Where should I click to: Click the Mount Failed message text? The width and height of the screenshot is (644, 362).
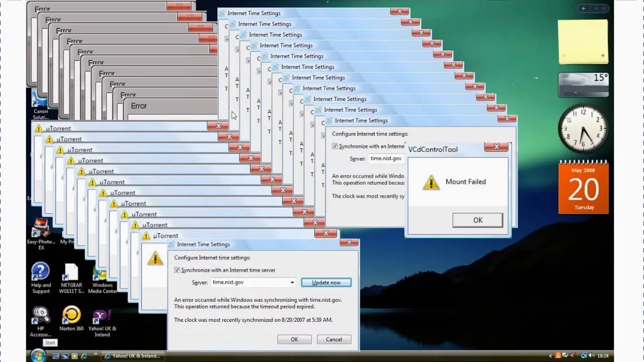click(466, 182)
